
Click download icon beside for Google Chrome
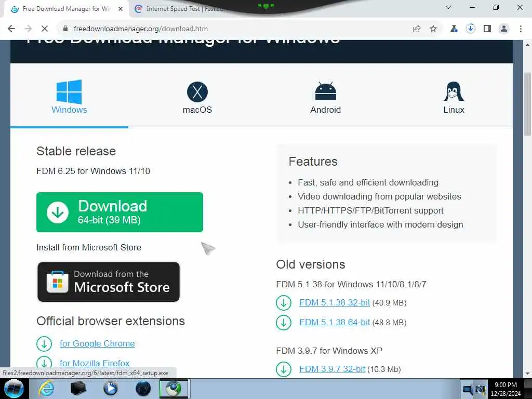[x=44, y=344]
